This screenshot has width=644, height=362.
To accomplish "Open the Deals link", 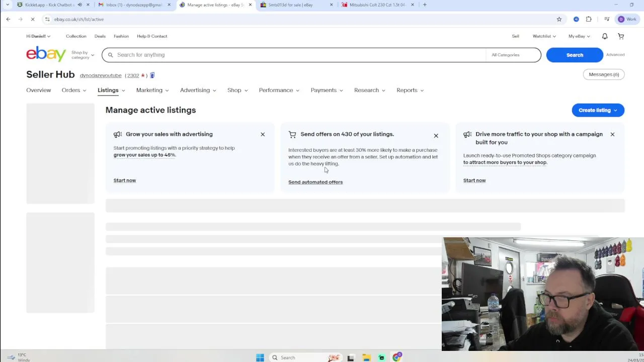I will tap(100, 36).
